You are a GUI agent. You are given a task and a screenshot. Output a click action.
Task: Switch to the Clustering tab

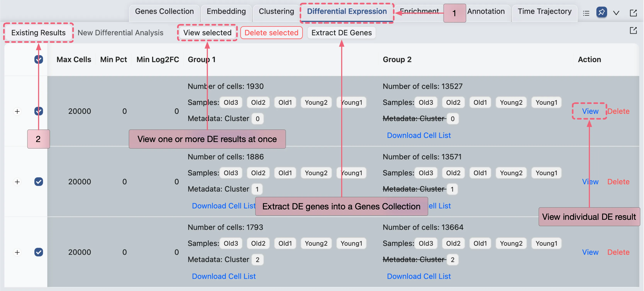click(x=276, y=12)
